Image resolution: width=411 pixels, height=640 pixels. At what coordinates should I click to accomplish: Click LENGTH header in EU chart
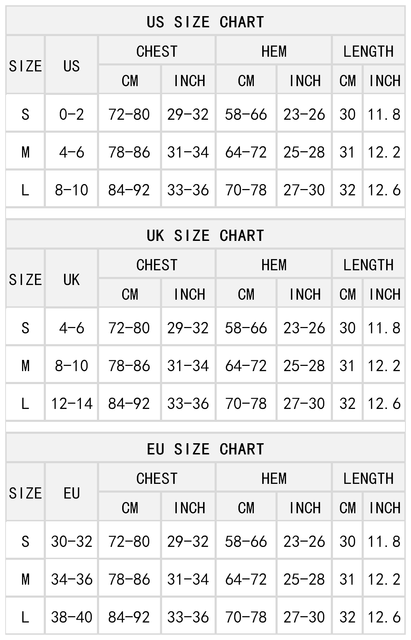pyautogui.click(x=368, y=478)
